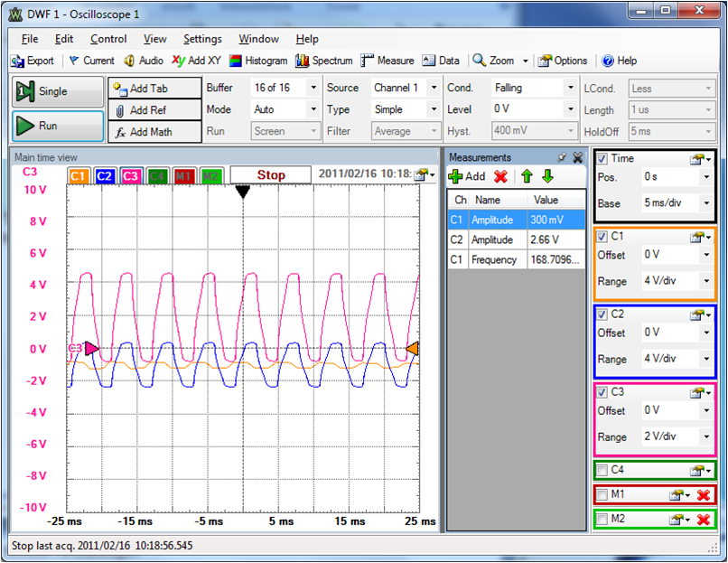
Task: Open the time Base dropdown
Action: point(705,203)
